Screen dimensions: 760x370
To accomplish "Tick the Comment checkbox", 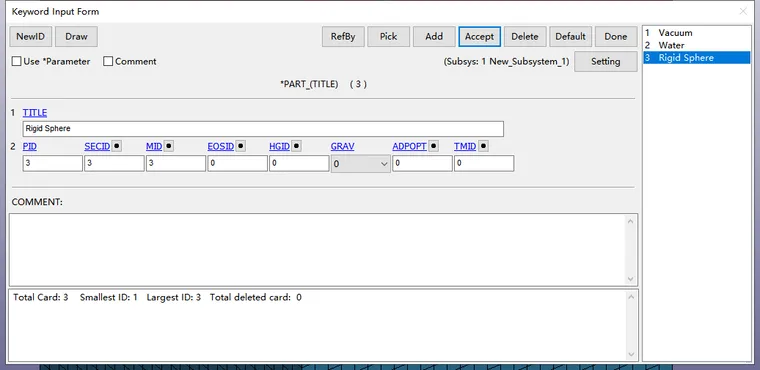I will [x=108, y=62].
